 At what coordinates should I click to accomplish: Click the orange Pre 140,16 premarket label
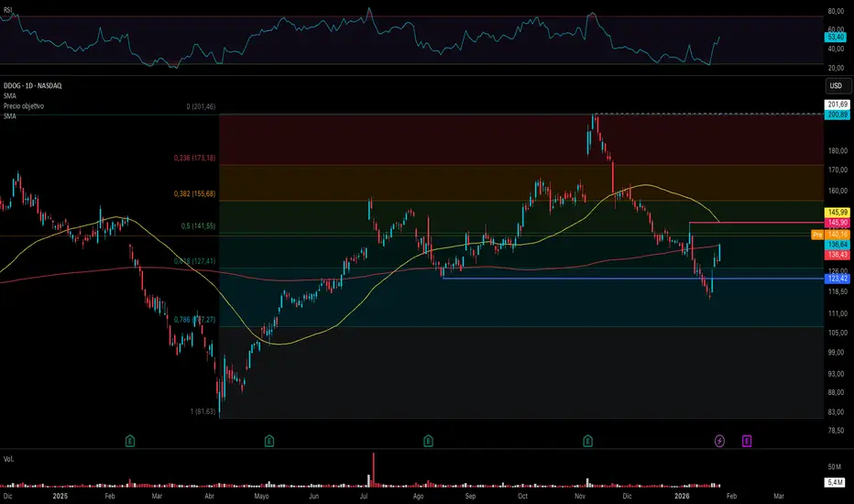pyautogui.click(x=830, y=235)
